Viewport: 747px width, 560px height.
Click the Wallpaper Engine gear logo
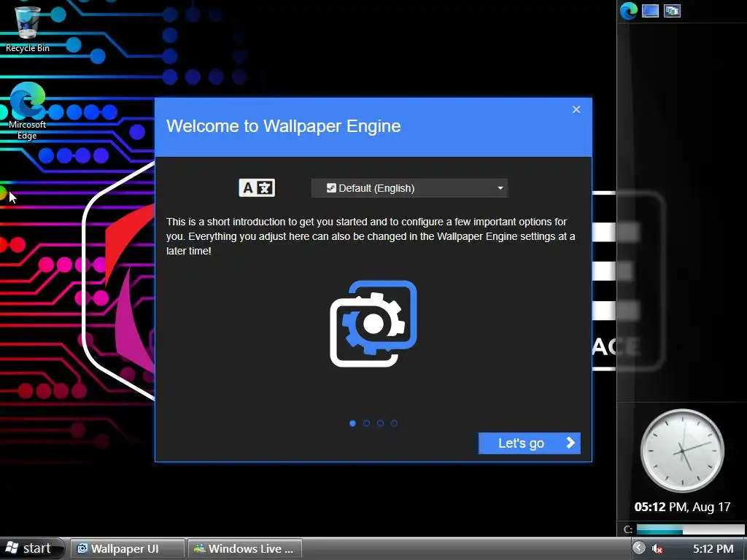pyautogui.click(x=373, y=324)
